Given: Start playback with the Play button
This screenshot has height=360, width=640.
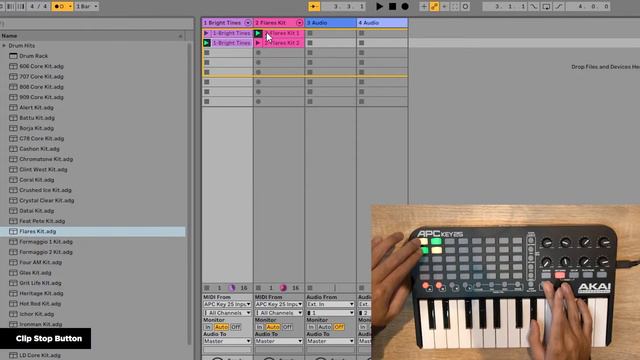Looking at the screenshot, I should click(379, 6).
